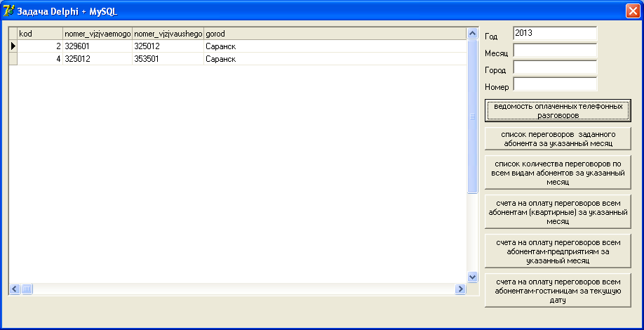Click список количества переговоров по всем видам button
This screenshot has height=330, width=644.
pyautogui.click(x=558, y=173)
